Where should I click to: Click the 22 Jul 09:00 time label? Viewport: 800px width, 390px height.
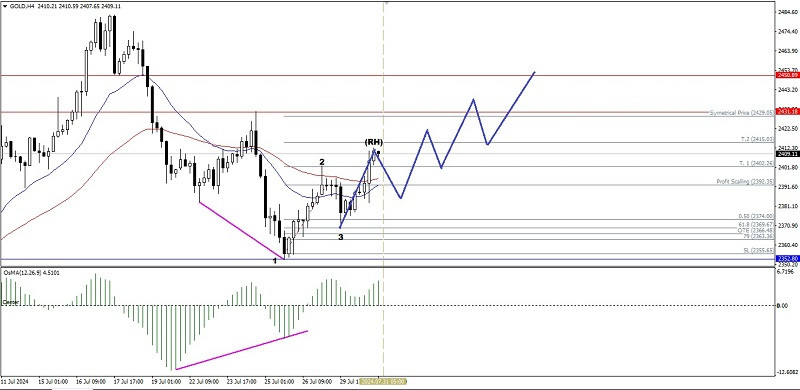click(x=205, y=381)
